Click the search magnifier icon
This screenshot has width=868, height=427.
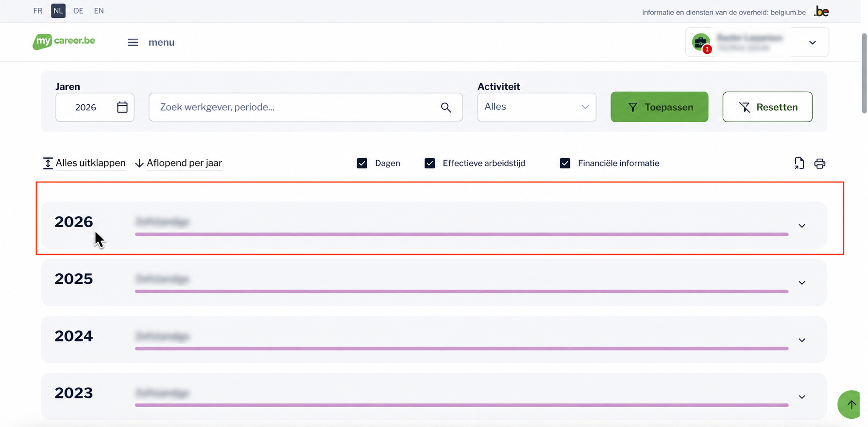[446, 107]
